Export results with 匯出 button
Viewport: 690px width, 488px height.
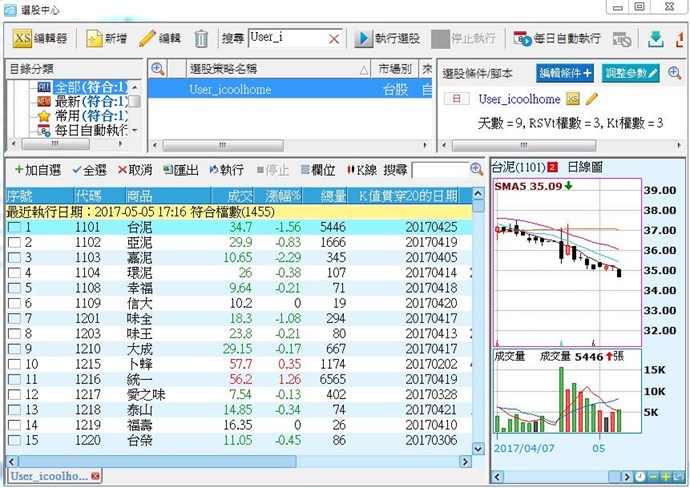coord(181,170)
